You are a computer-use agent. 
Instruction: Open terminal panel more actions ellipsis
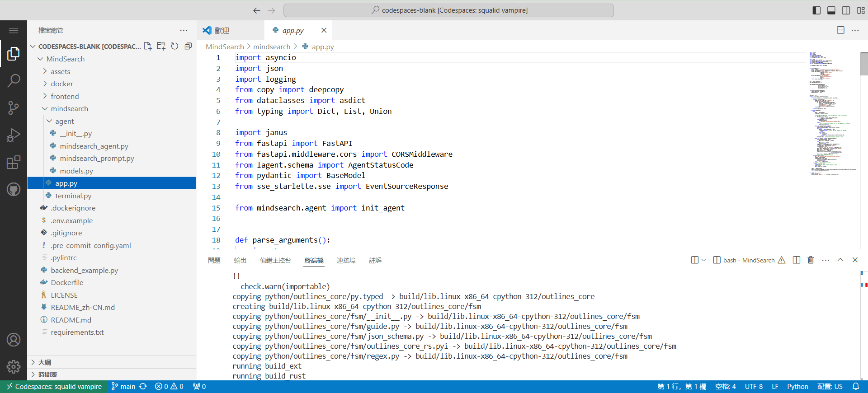pyautogui.click(x=826, y=260)
